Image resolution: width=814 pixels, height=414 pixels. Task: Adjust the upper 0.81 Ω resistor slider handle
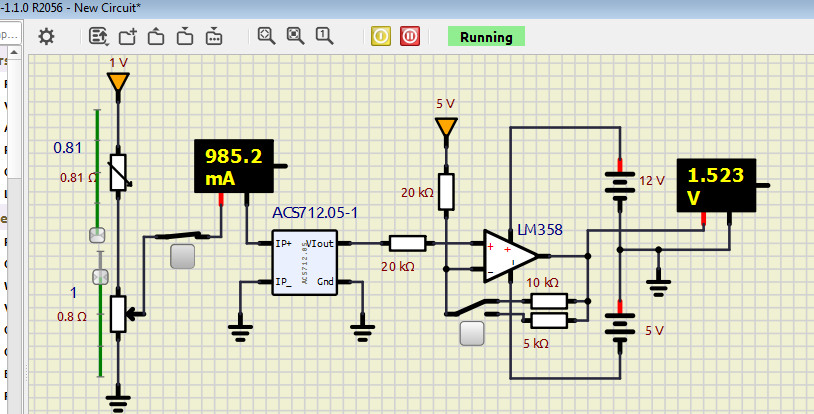coord(97,235)
